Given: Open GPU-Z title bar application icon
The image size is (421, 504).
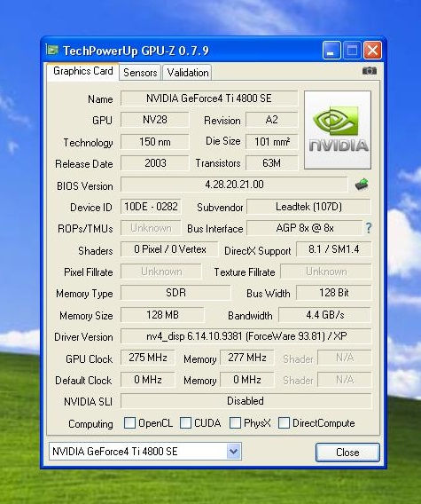Looking at the screenshot, I should tap(52, 51).
